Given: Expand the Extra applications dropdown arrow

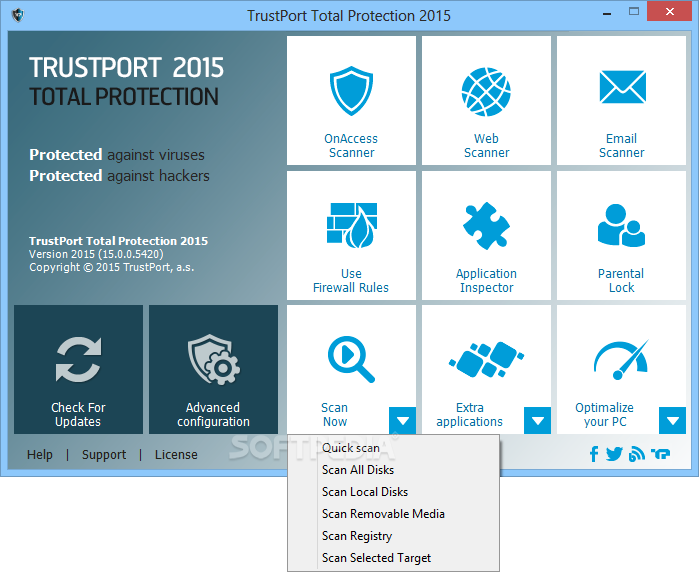Looking at the screenshot, I should point(538,420).
